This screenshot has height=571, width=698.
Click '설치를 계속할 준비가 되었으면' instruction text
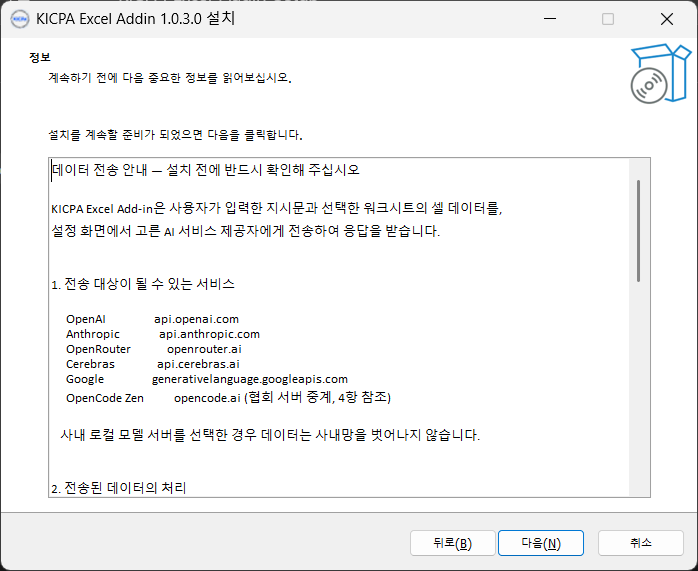pos(175,135)
